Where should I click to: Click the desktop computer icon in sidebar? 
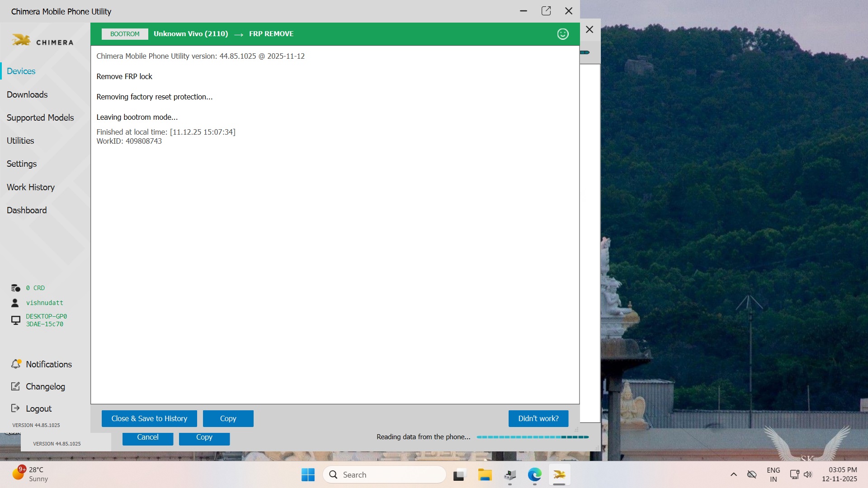point(16,320)
